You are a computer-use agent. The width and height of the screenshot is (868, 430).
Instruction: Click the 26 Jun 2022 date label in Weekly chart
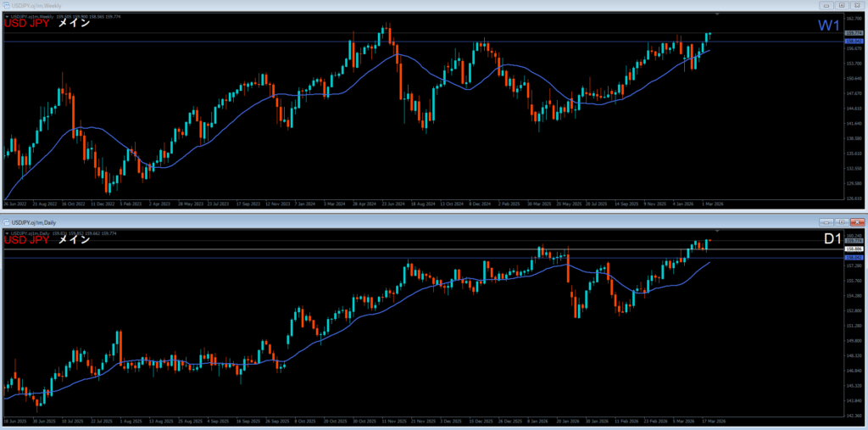tap(14, 204)
